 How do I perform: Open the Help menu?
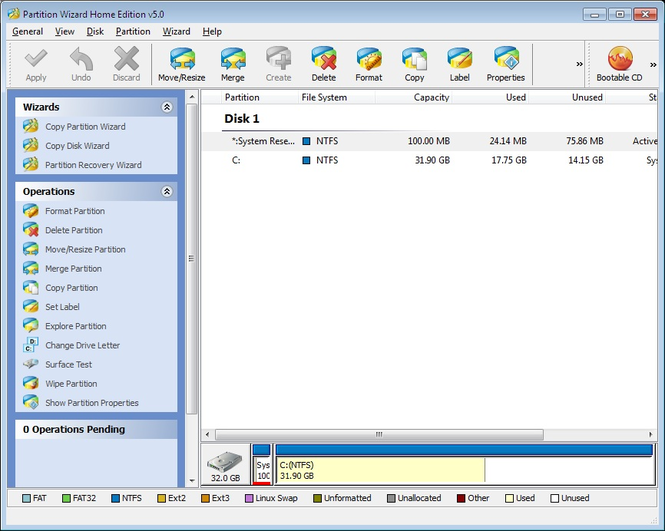coord(212,31)
